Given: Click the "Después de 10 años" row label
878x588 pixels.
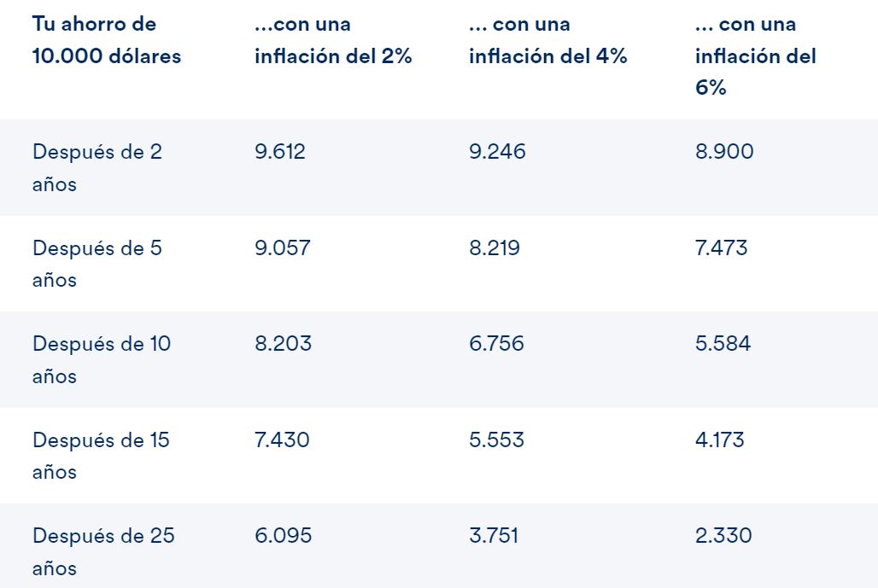Looking at the screenshot, I should pyautogui.click(x=102, y=359).
